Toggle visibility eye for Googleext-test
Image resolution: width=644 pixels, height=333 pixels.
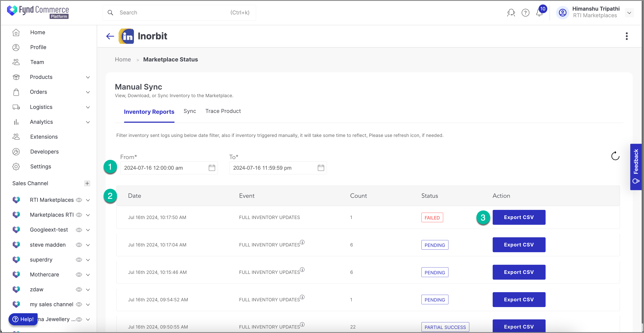(x=79, y=230)
